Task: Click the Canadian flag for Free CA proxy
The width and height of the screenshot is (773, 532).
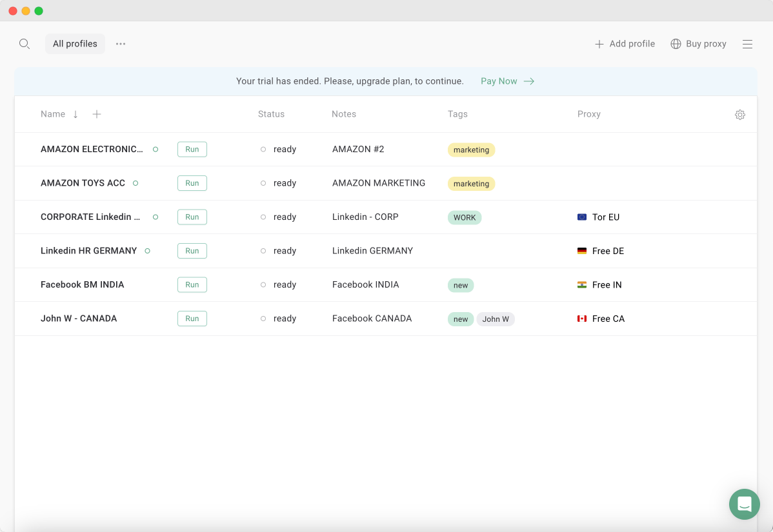Action: pos(582,319)
